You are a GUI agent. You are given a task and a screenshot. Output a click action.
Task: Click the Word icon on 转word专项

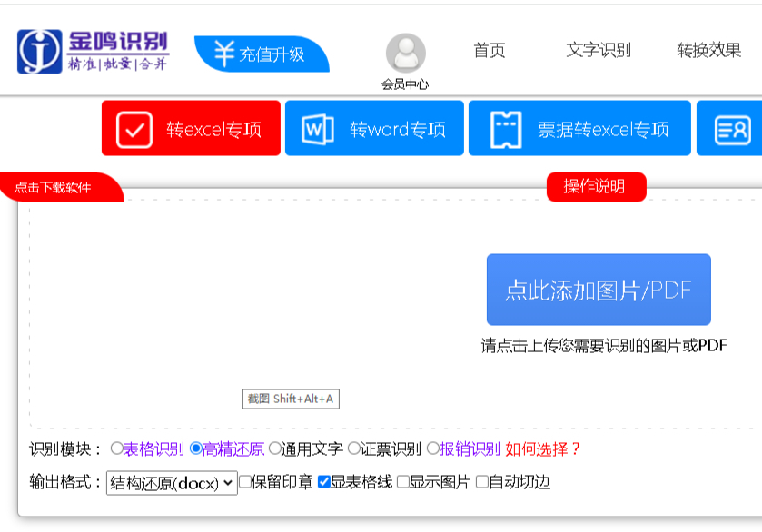coord(317,129)
